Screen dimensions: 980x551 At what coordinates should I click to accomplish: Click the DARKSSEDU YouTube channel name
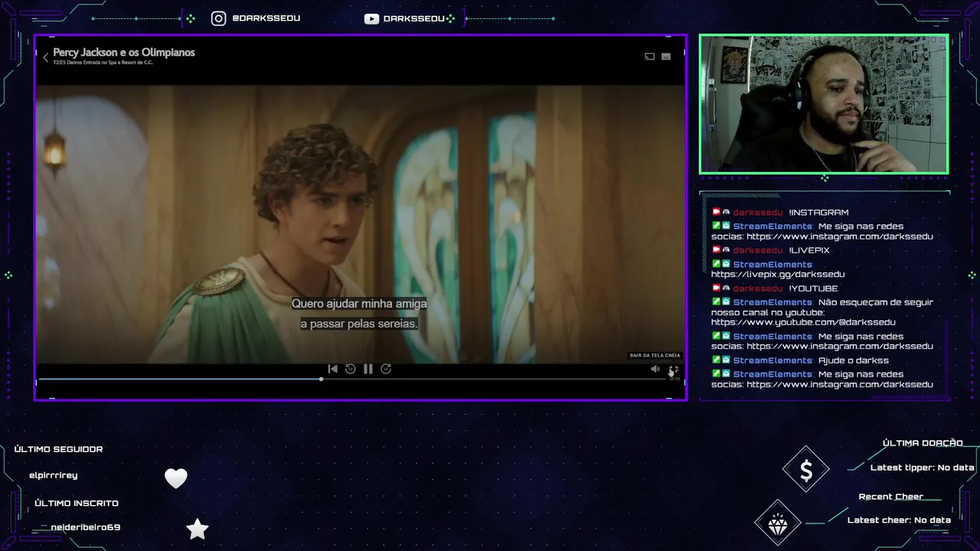[x=414, y=18]
